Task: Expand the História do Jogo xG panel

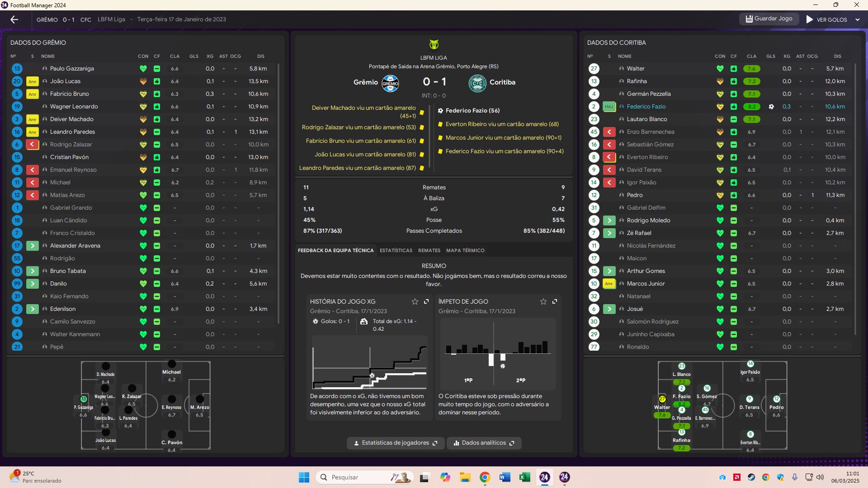Action: click(x=426, y=301)
